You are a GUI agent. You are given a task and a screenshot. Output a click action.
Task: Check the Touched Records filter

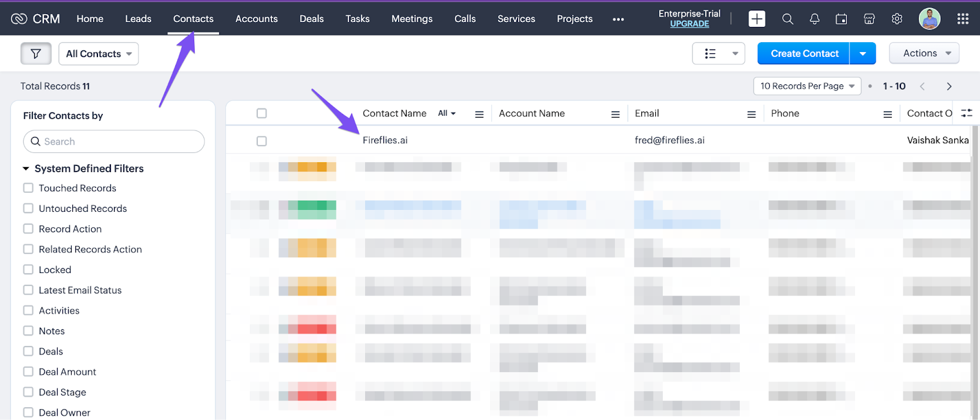(x=28, y=188)
